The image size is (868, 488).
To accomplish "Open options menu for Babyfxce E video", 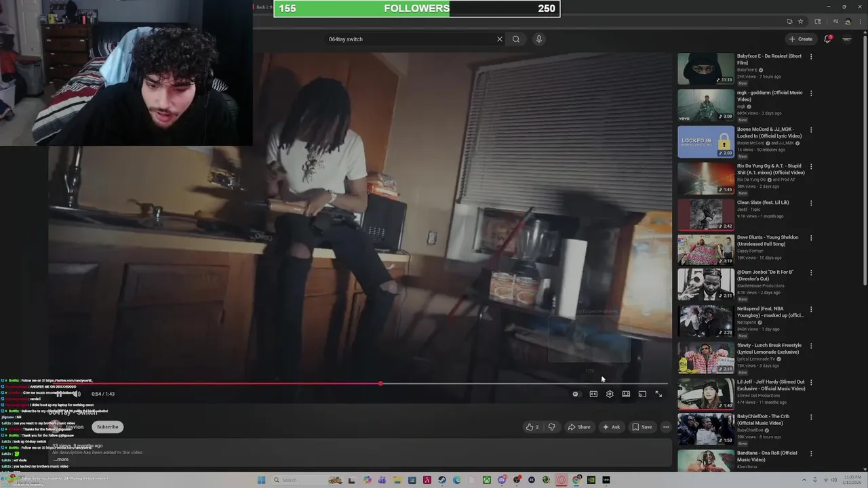I will point(811,57).
